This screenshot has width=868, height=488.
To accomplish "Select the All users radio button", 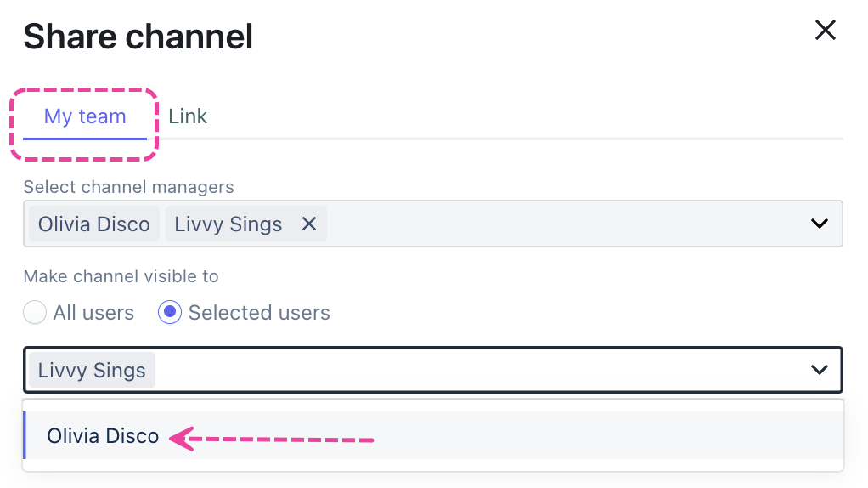I will pos(35,313).
